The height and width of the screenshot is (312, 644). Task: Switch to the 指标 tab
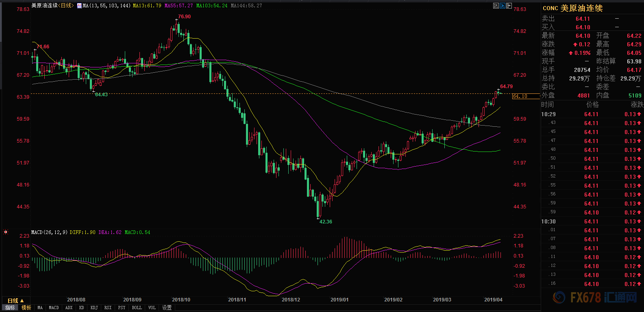(10, 308)
